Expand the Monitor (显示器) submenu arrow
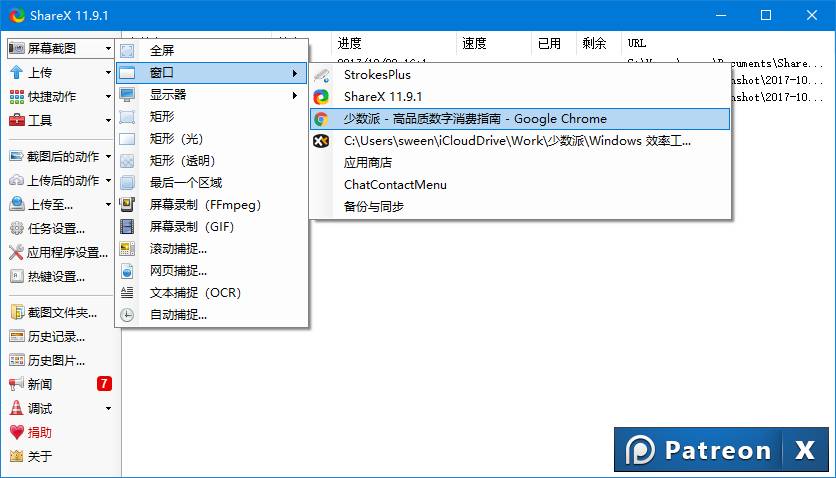Viewport: 836px width, 478px height. (295, 95)
